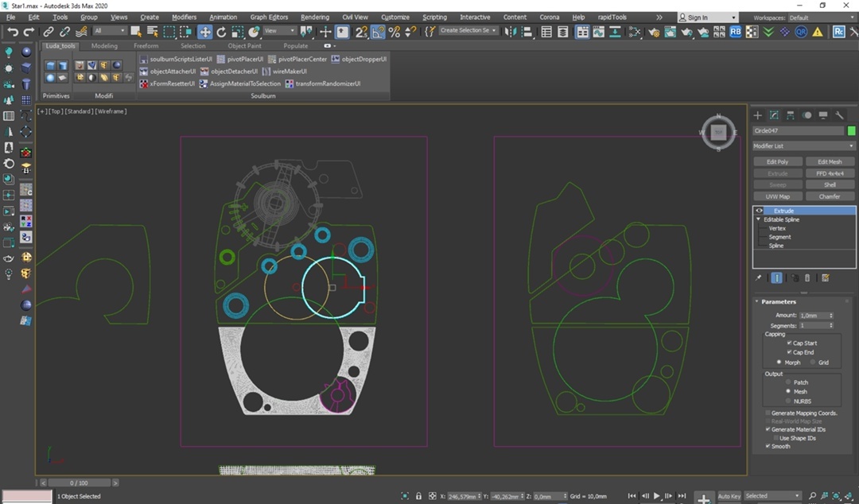The height and width of the screenshot is (504, 859).
Task: Run the pivotPlacerUI script button
Action: click(240, 59)
